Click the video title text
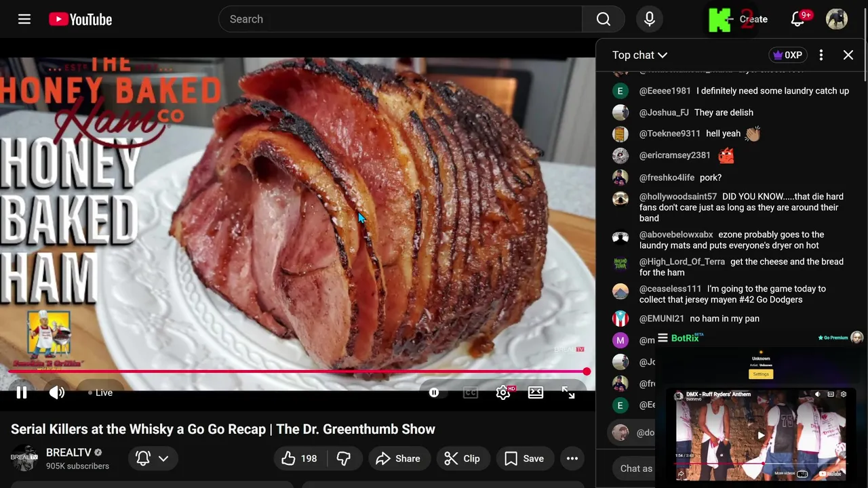868x488 pixels. (x=223, y=429)
